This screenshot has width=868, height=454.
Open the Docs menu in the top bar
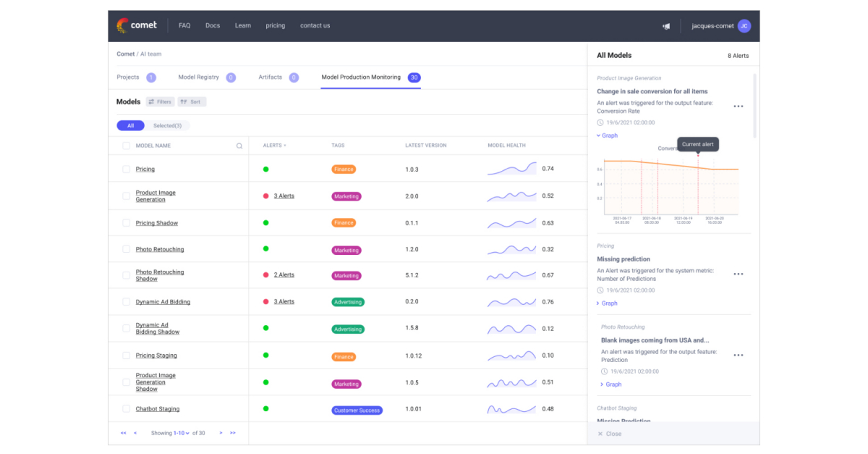point(212,25)
